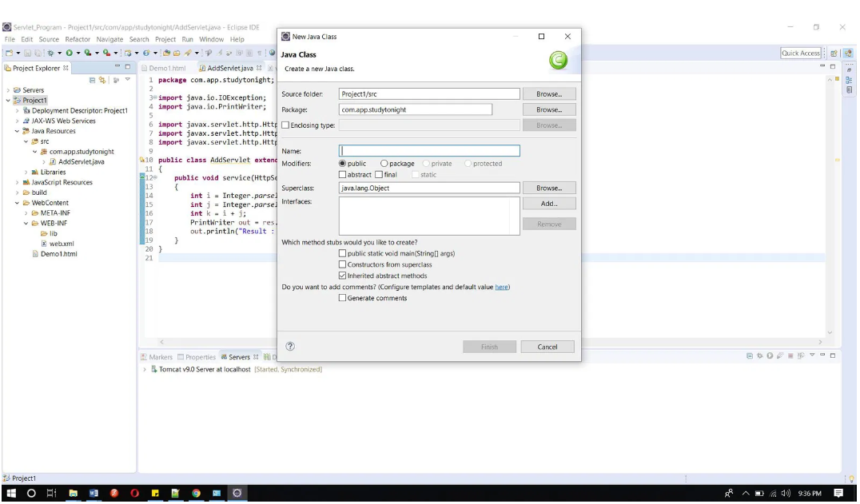Collapse the WebContent folder in tree

coord(18,203)
